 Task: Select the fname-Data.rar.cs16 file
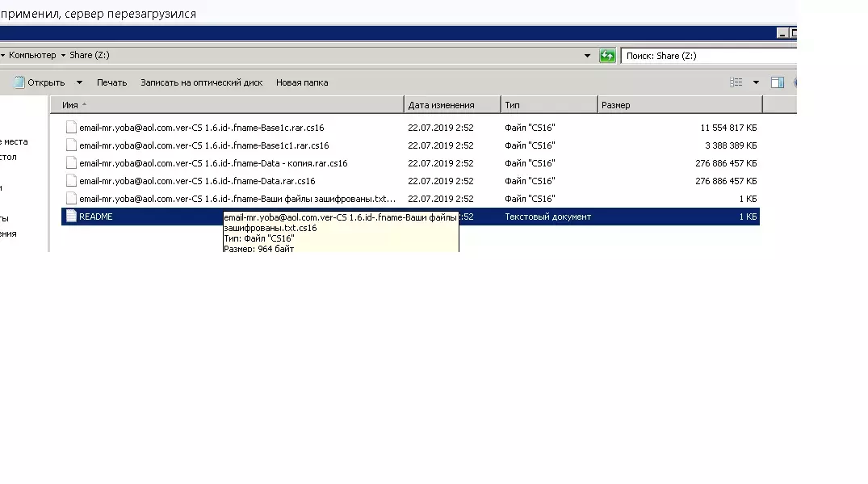point(197,181)
